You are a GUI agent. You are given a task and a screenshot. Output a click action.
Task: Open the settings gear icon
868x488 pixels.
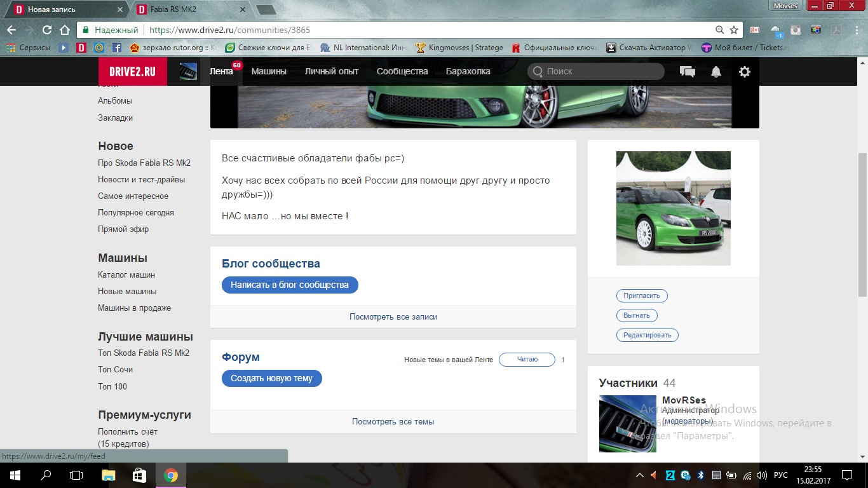pyautogui.click(x=745, y=72)
